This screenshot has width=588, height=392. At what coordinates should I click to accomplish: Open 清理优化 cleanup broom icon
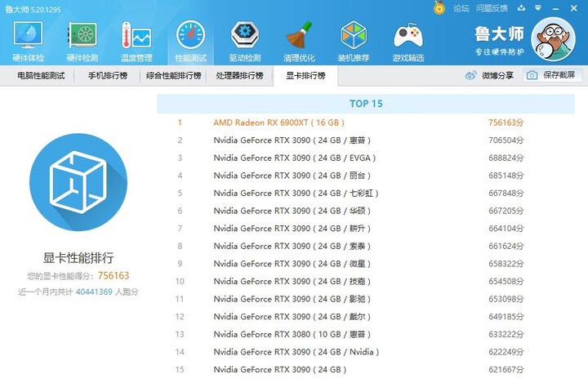[299, 35]
